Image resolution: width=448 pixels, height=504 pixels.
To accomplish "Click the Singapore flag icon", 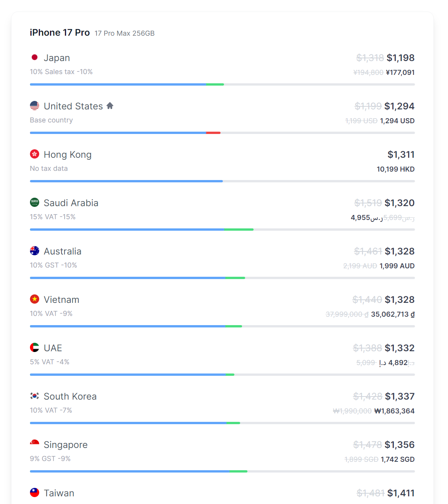I will pos(35,444).
